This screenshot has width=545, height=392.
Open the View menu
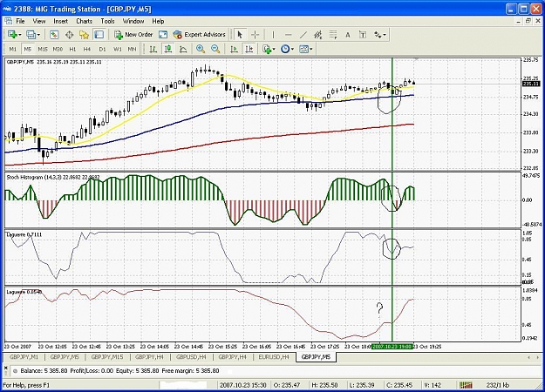click(x=39, y=21)
